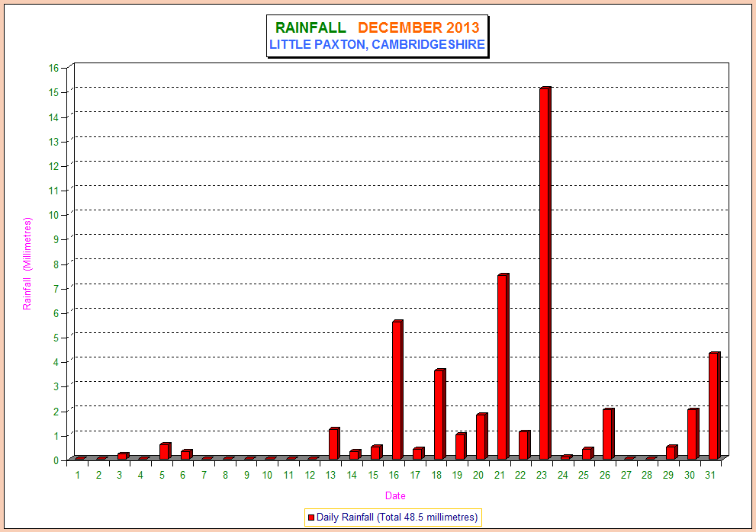Viewport: 756px width, 532px height.
Task: Select the rainfall bar for date 19
Action: pyautogui.click(x=461, y=446)
